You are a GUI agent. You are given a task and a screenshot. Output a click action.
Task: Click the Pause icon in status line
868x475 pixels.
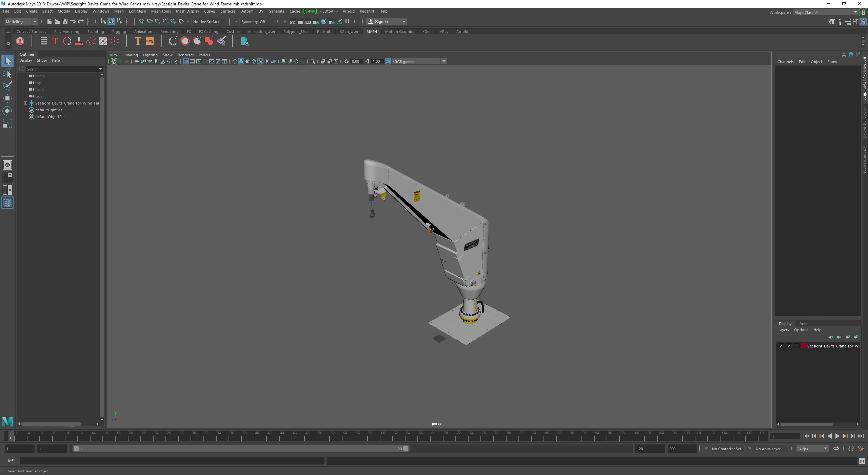[347, 21]
